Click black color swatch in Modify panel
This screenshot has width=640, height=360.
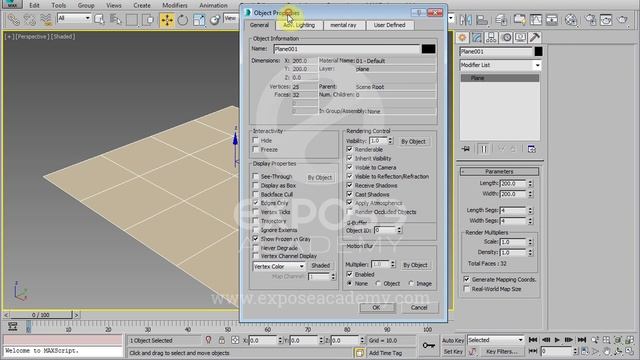[x=538, y=51]
